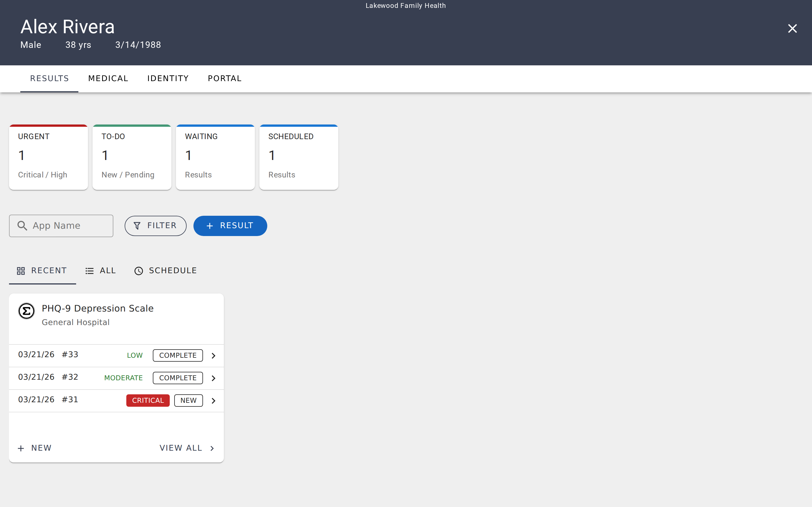Expand result #33 chevron arrow
This screenshot has height=507, width=812.
coord(213,355)
